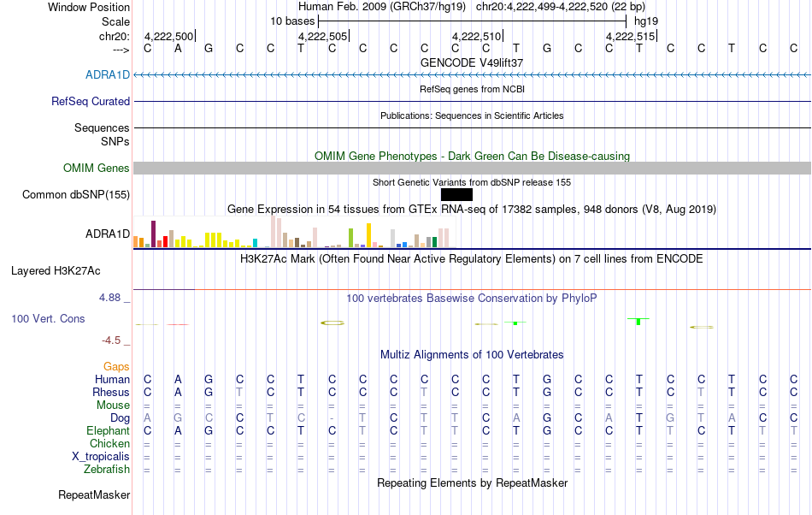Open the ADRA1D GENCODE track label

coord(108,74)
